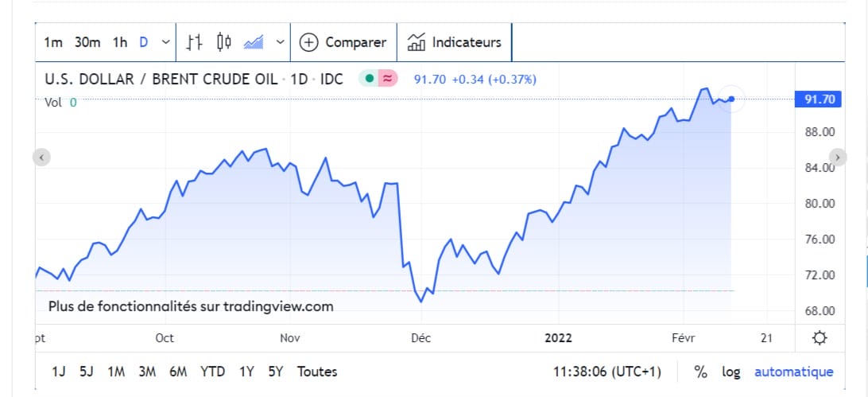Open chart settings gear icon
The width and height of the screenshot is (868, 397).
(820, 338)
